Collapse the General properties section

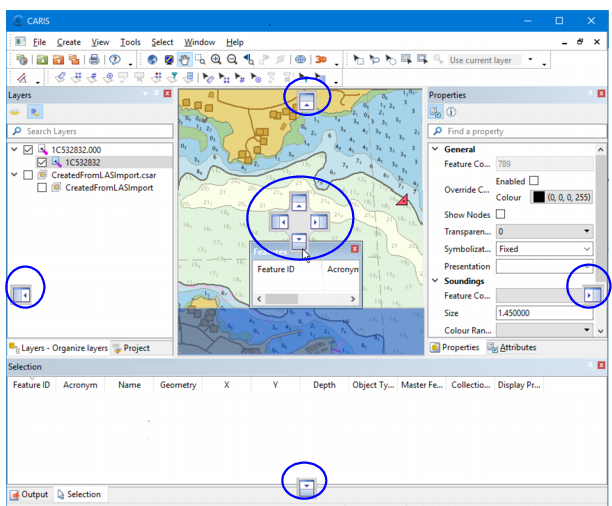pyautogui.click(x=435, y=149)
